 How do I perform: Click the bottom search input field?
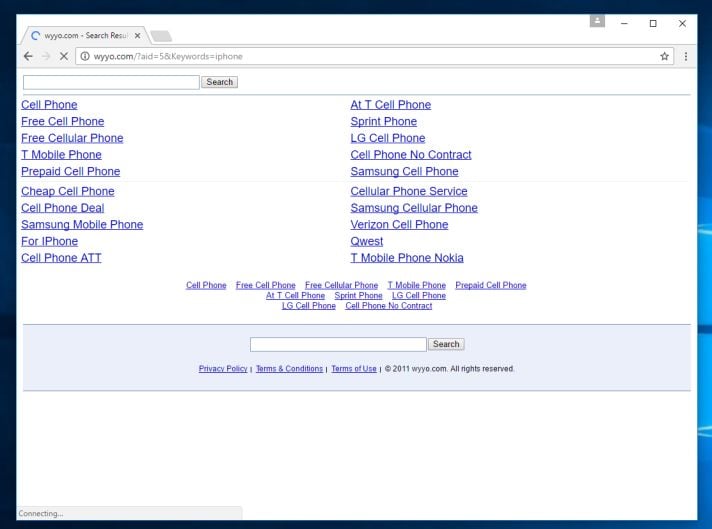(x=338, y=344)
